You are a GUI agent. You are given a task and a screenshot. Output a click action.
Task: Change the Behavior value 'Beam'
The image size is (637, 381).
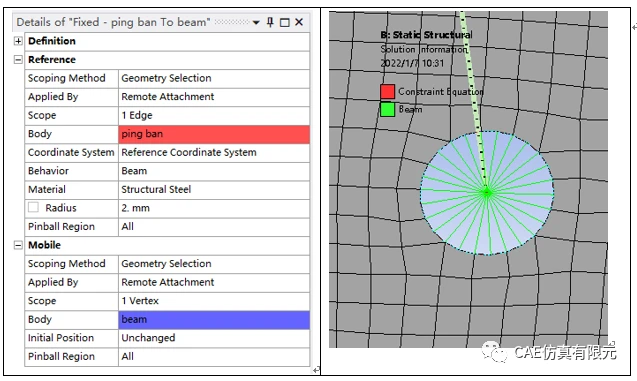[x=214, y=171]
